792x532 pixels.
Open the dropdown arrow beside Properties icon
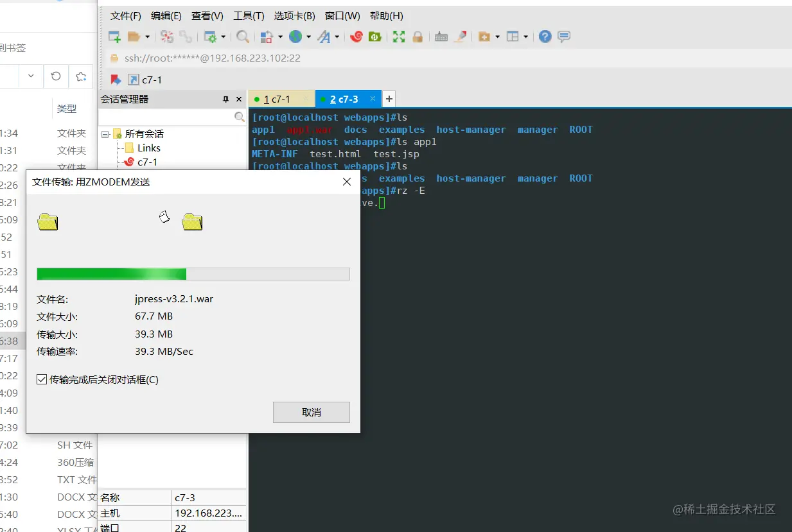pos(223,37)
